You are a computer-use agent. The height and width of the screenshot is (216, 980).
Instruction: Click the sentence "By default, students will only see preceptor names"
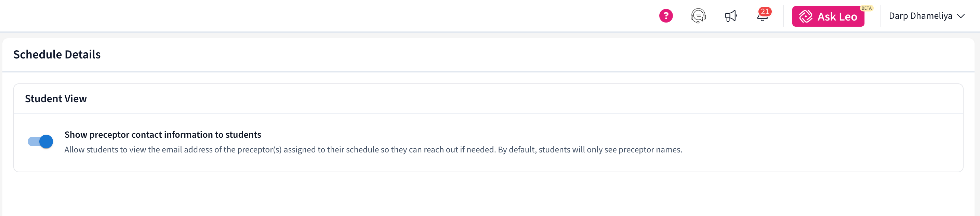tap(590, 150)
